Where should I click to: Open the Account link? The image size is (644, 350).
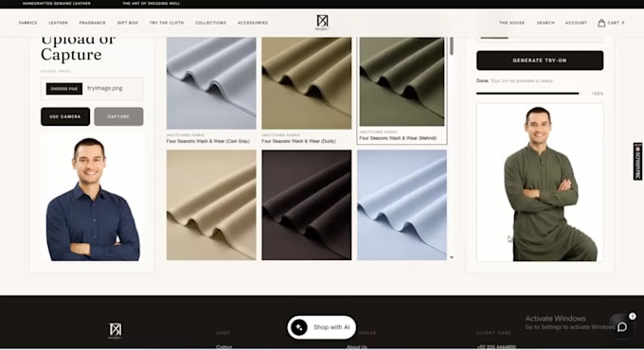[x=576, y=23]
